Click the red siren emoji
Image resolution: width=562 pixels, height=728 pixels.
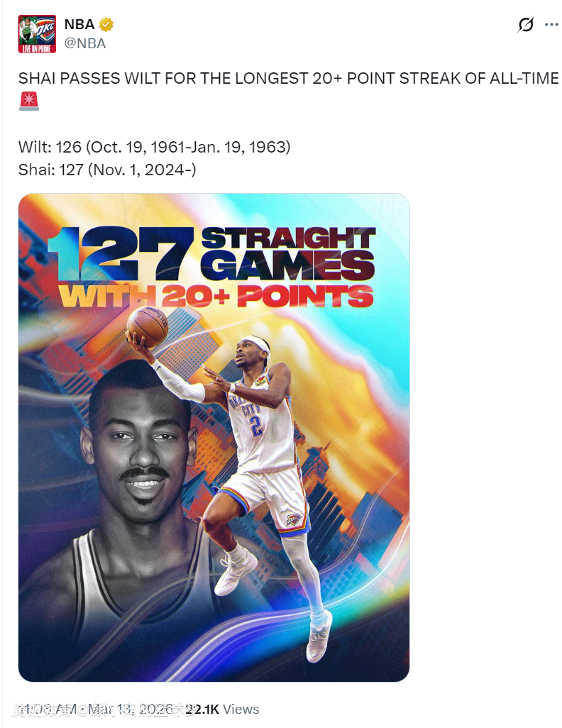pos(29,101)
